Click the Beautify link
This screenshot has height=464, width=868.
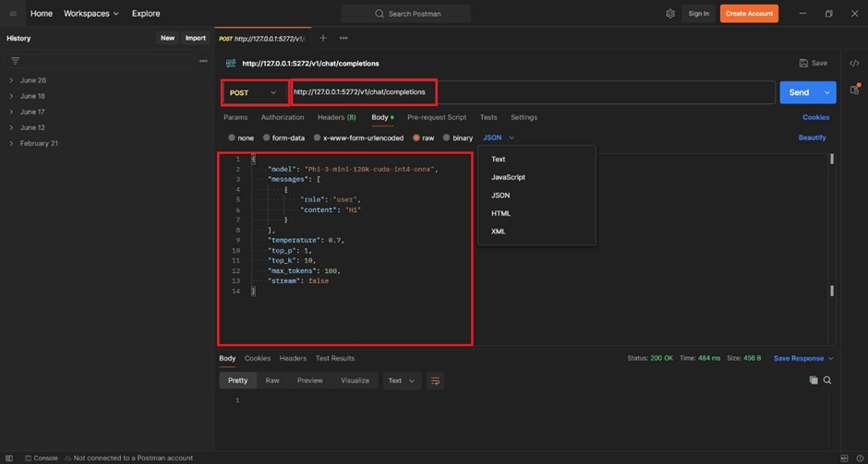pos(812,137)
